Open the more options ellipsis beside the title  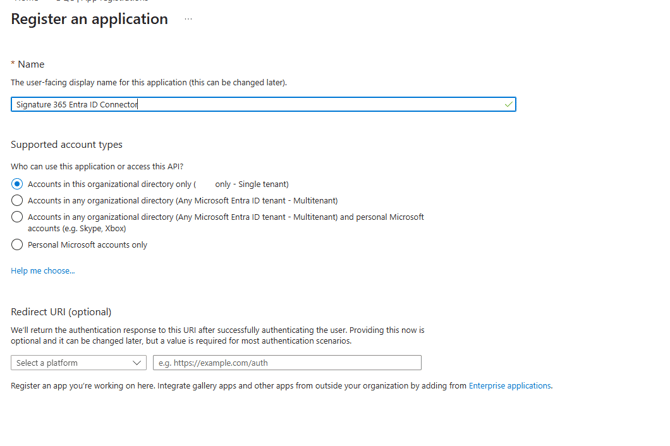pos(188,19)
